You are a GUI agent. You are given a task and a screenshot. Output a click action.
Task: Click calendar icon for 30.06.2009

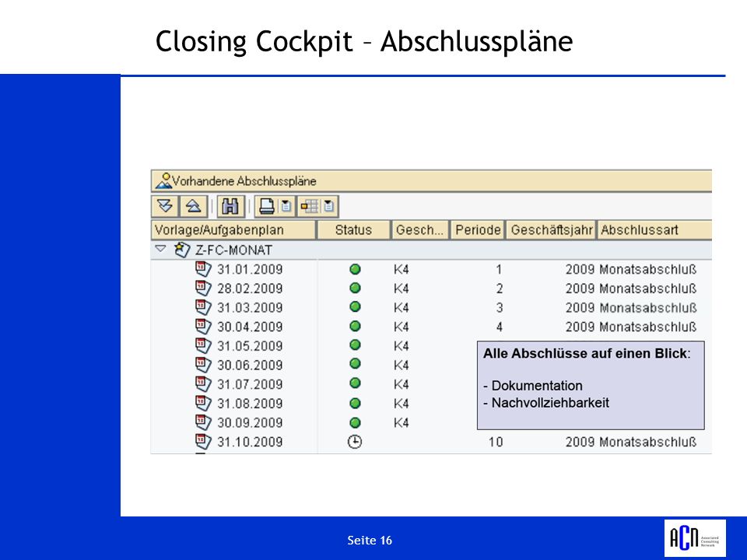pos(203,365)
